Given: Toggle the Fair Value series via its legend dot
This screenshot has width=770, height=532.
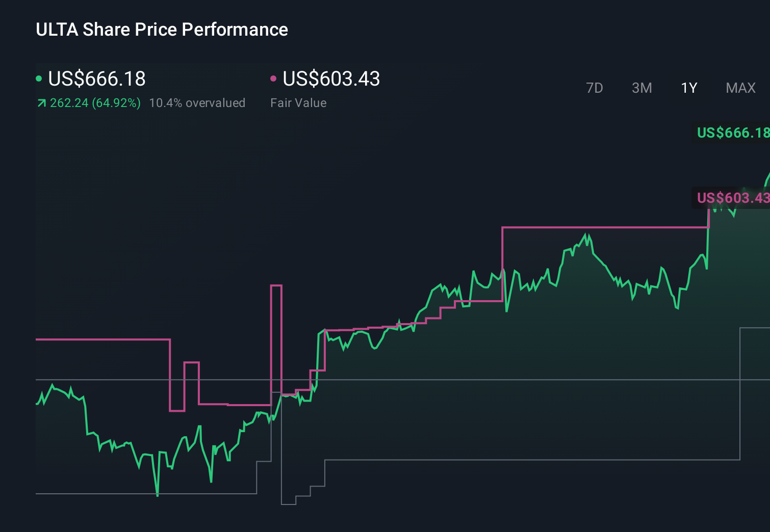Looking at the screenshot, I should [x=274, y=78].
